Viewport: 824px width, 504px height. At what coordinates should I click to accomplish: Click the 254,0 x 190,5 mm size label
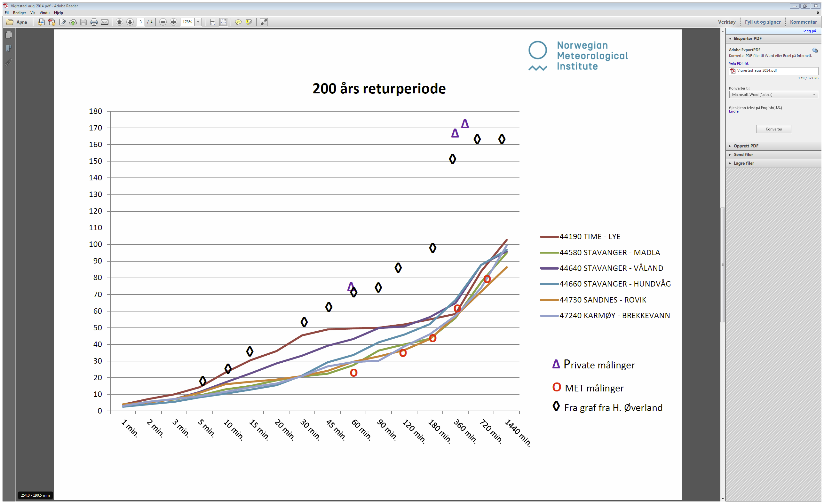click(x=35, y=495)
